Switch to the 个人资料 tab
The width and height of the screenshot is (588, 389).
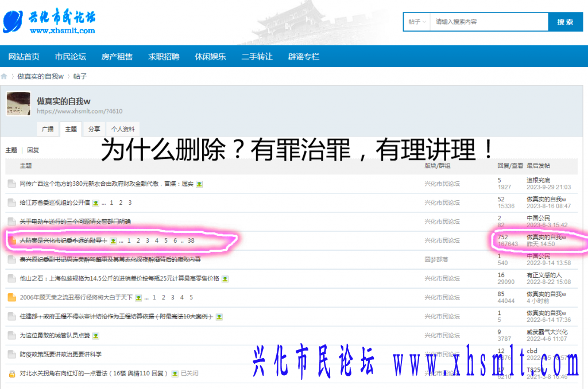pyautogui.click(x=123, y=129)
